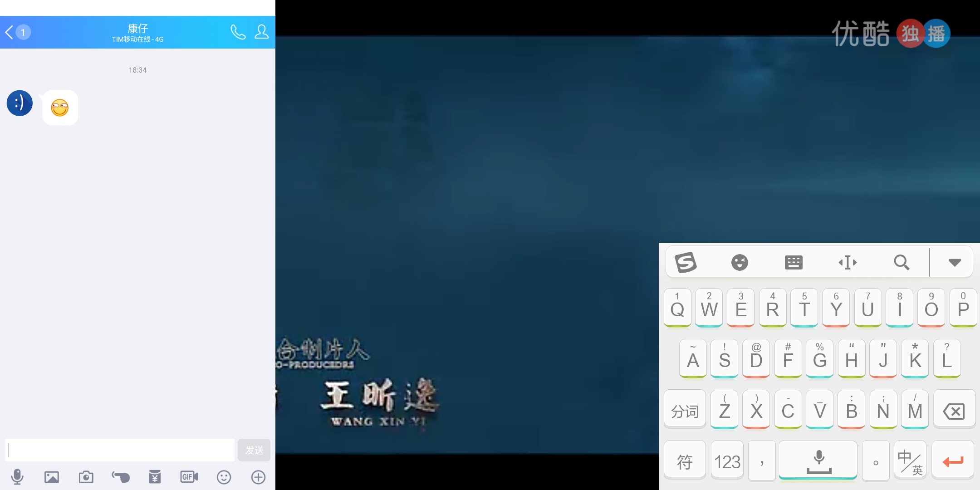Tap the 分词 word segmentation key
This screenshot has width=980, height=490.
685,409
